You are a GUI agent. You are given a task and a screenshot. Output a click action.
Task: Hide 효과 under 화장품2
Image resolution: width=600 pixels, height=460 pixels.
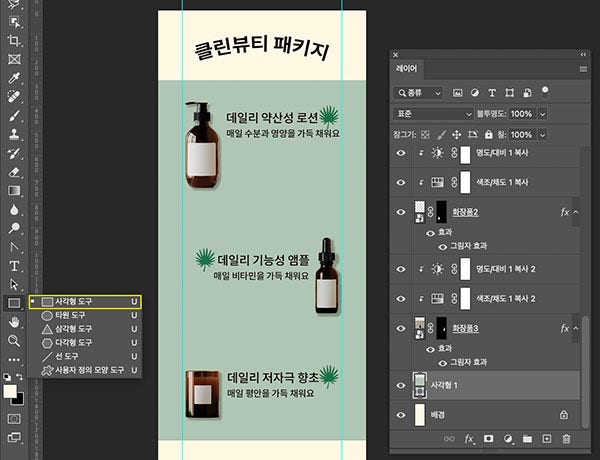point(430,233)
